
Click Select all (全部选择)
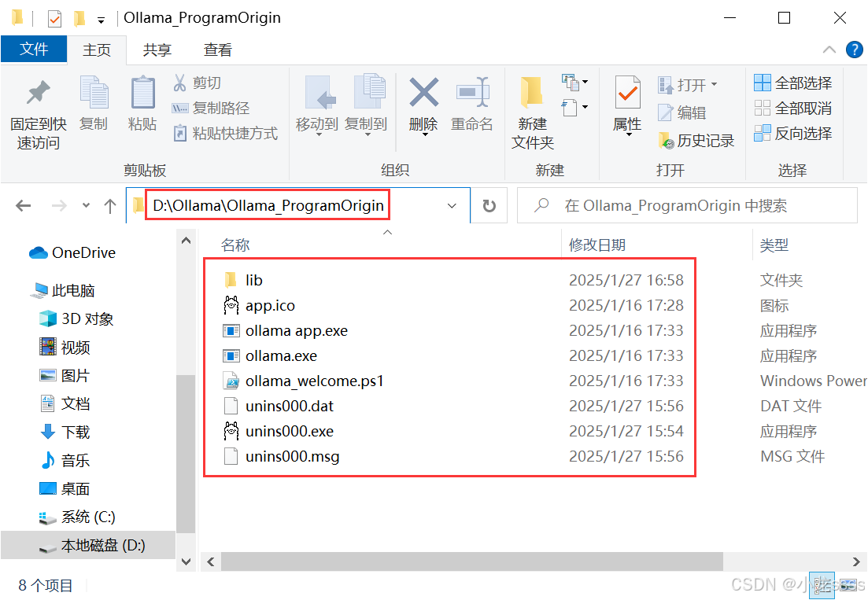click(x=793, y=83)
